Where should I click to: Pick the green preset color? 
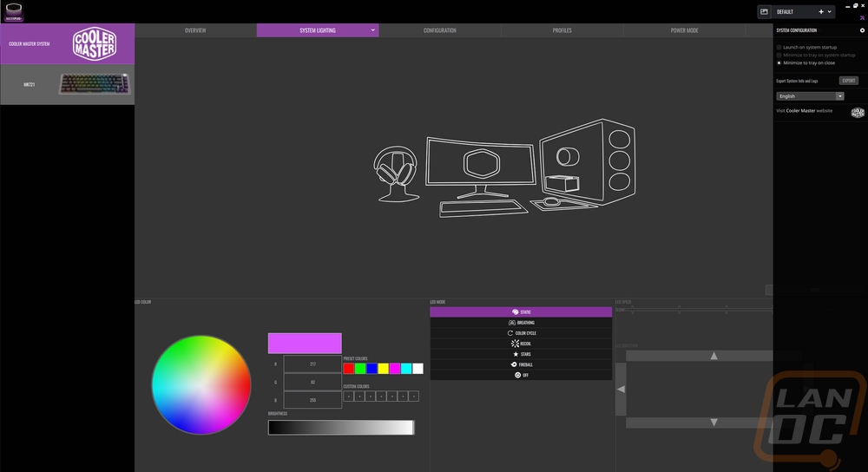point(360,369)
